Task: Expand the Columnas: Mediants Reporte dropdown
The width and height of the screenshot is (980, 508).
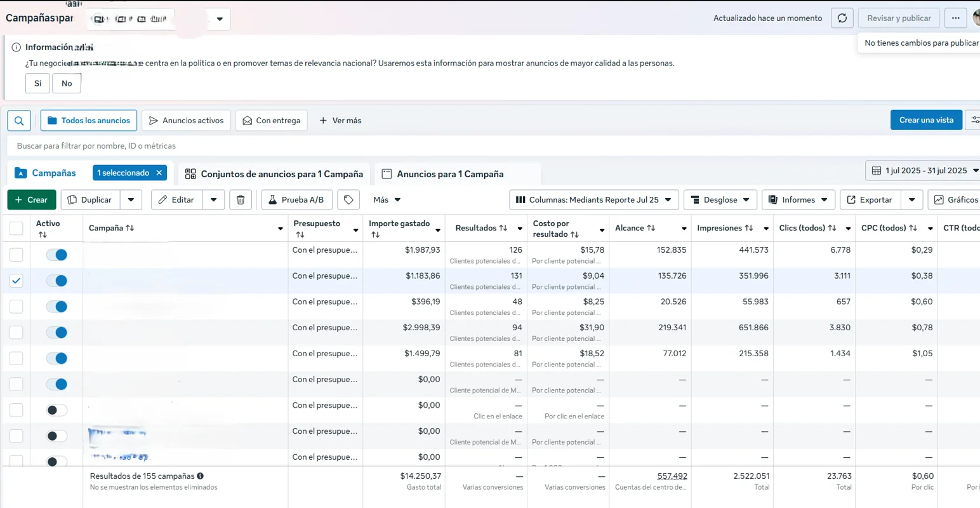Action: 593,200
